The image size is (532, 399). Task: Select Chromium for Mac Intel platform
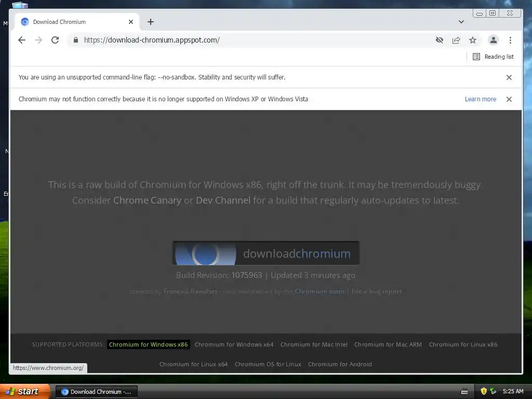[x=314, y=344]
